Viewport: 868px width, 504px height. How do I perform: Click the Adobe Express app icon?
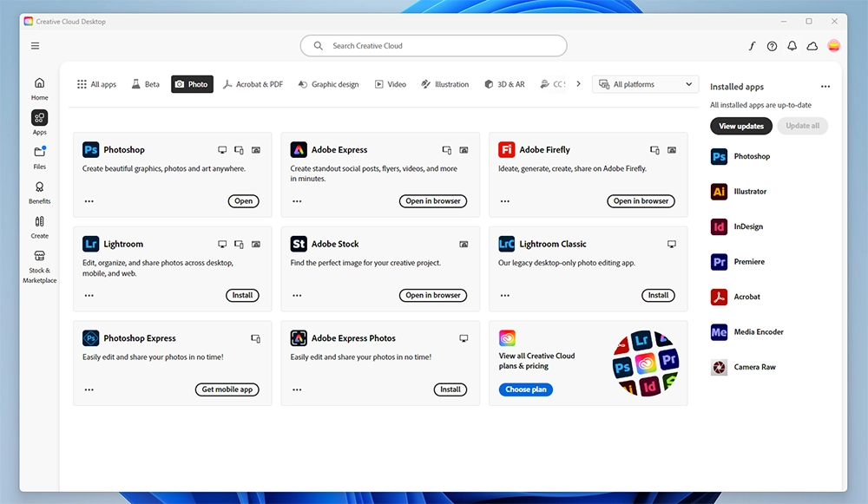click(299, 149)
